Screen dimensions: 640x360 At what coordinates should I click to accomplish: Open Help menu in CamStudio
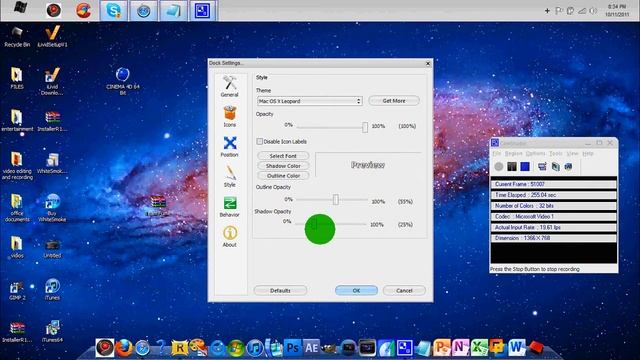[588, 153]
